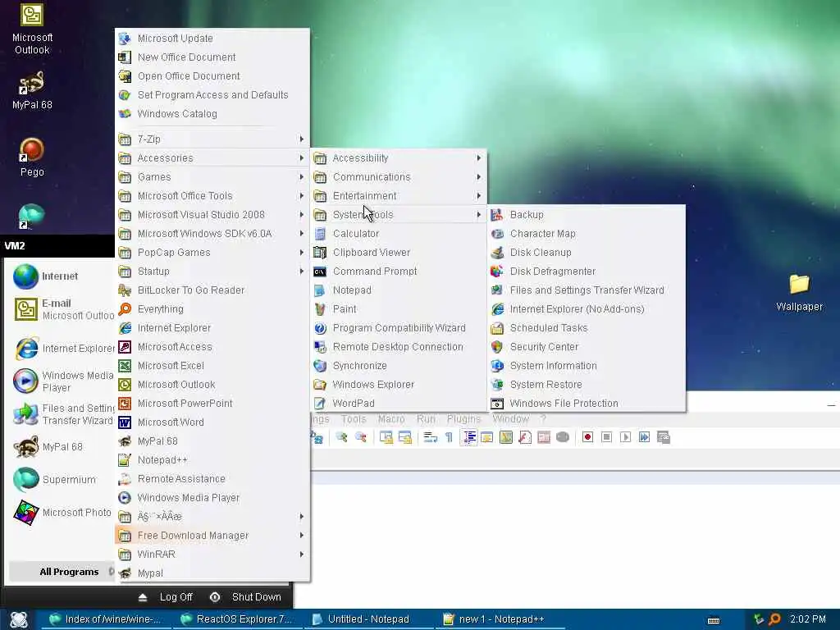Screen dimensions: 840x630
Task: Open the Run menu in Notepad++
Action: click(426, 419)
